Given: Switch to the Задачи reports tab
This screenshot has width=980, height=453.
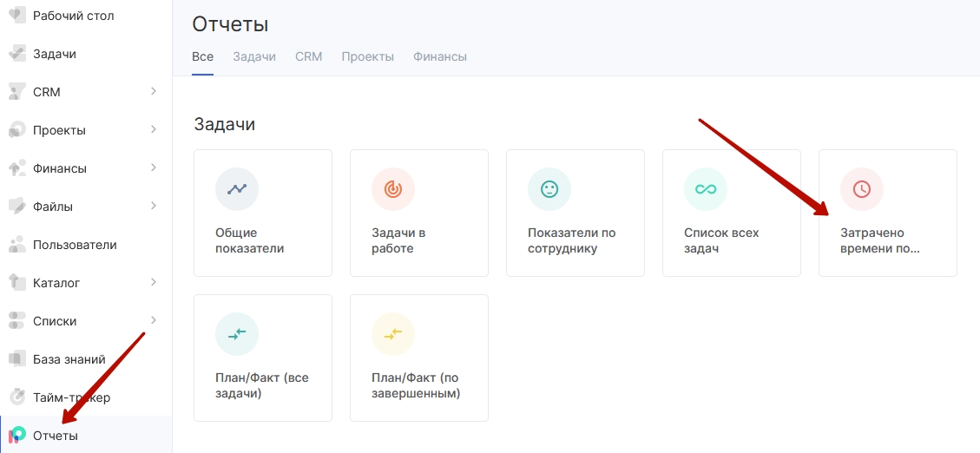Looking at the screenshot, I should [x=254, y=57].
